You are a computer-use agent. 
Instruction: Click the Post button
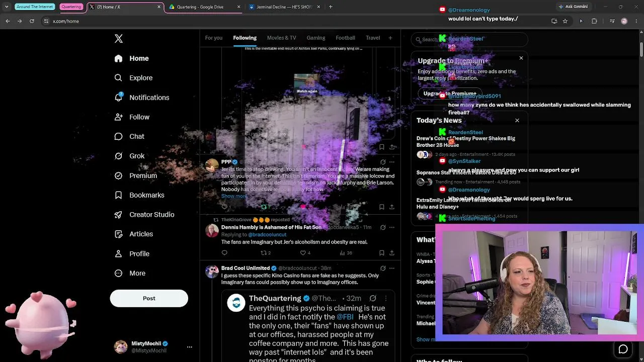coord(149,298)
